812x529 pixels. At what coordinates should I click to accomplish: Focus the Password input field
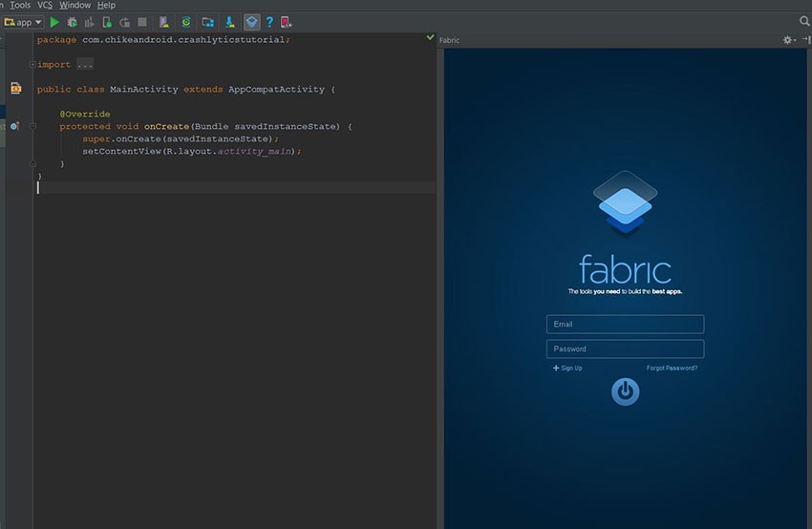click(x=625, y=349)
